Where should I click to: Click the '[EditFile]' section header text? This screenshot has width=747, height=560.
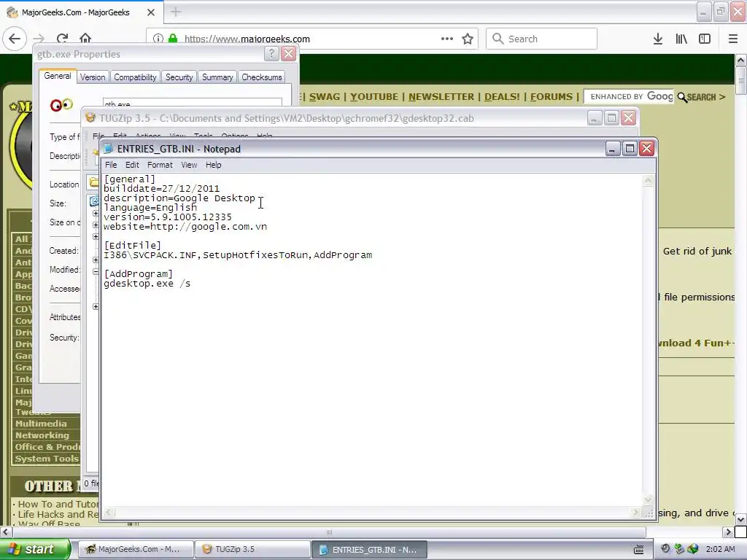133,246
